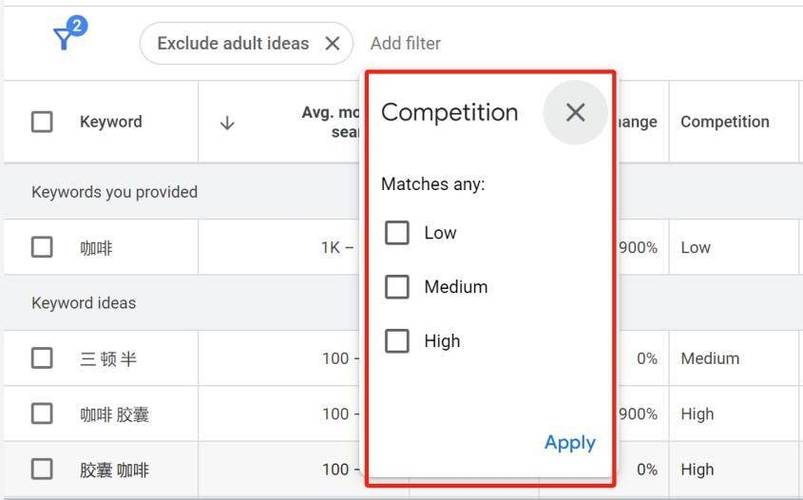Screen dimensions: 803x500
Task: Check the High competition option
Action: [397, 341]
